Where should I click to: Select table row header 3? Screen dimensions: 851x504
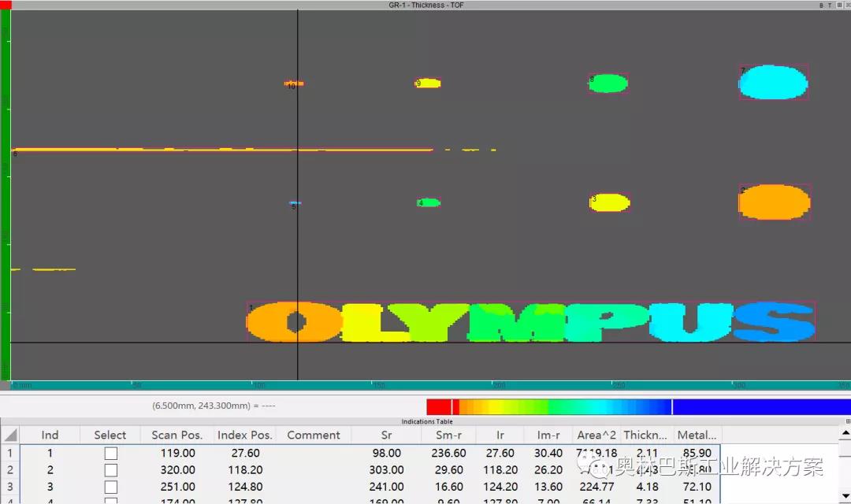point(10,487)
